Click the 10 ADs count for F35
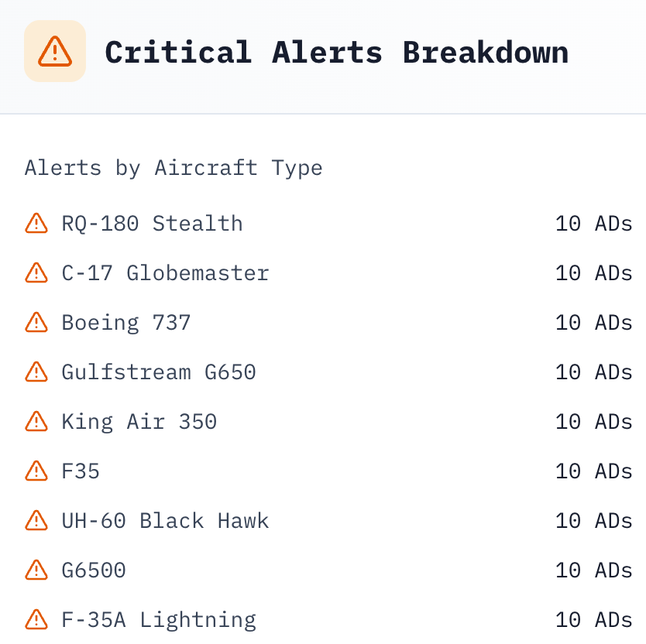 pyautogui.click(x=593, y=471)
